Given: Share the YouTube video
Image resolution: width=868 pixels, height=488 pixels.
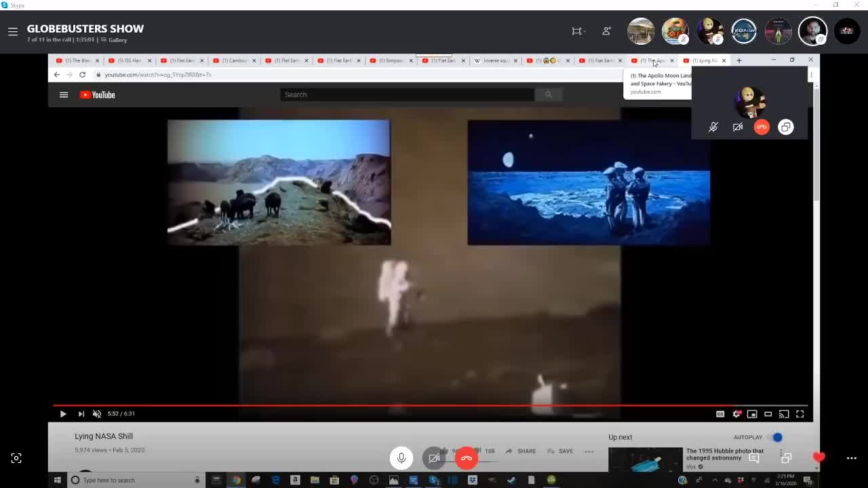Looking at the screenshot, I should pyautogui.click(x=521, y=451).
